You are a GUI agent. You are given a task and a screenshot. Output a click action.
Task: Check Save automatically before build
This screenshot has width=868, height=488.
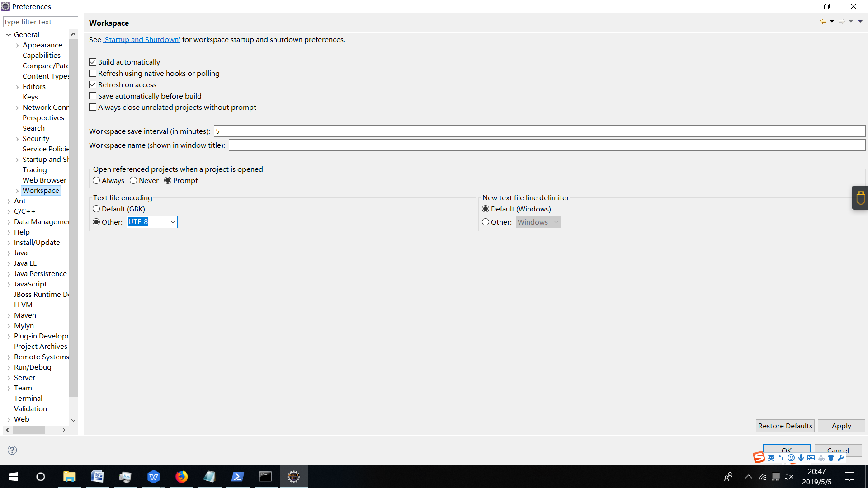[93, 96]
